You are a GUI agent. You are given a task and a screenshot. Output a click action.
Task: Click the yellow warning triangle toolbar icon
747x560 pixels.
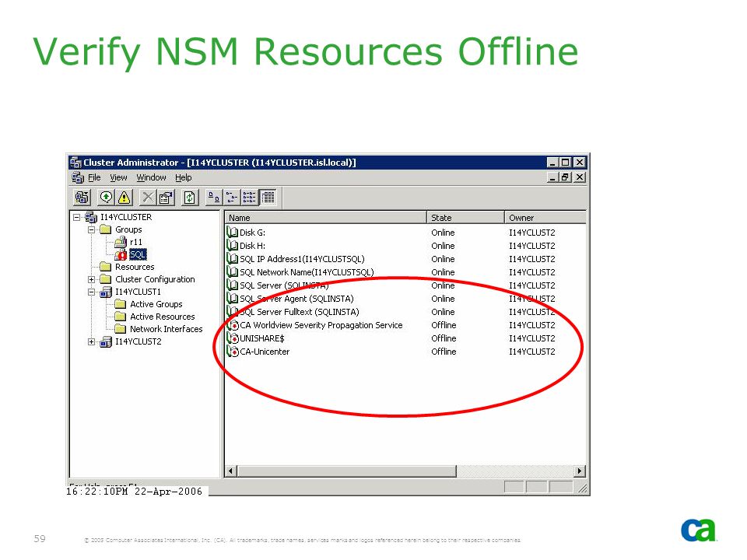(x=124, y=197)
